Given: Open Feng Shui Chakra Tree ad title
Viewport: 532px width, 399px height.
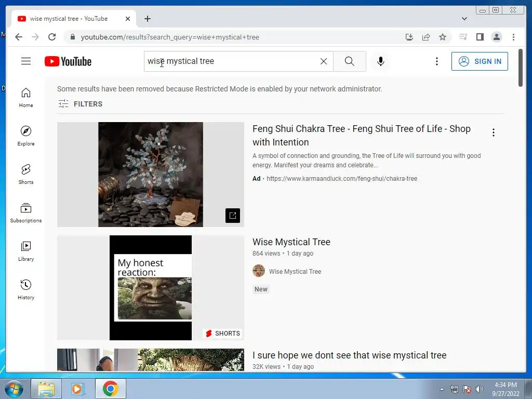Looking at the screenshot, I should click(362, 136).
